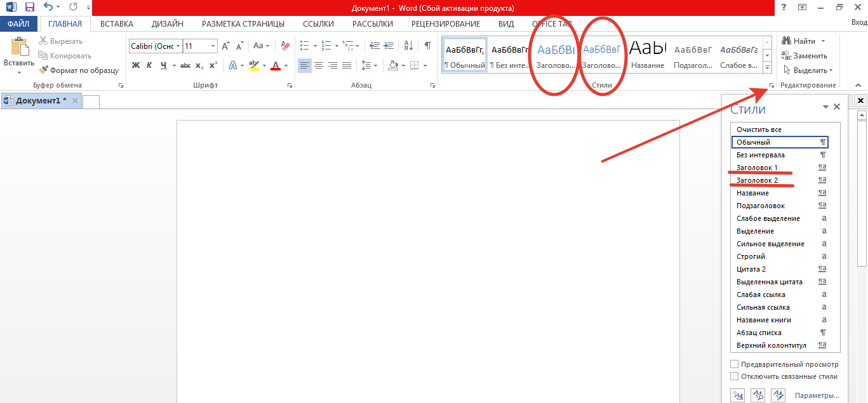Open the font size dropdown showing 11
The width and height of the screenshot is (868, 403).
tap(213, 46)
